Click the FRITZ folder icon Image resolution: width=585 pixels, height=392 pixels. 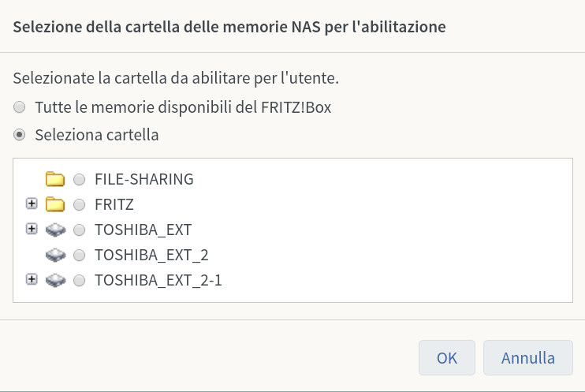(x=54, y=205)
